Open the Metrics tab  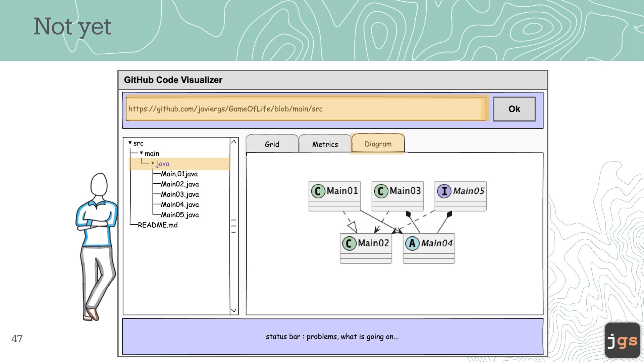click(325, 144)
